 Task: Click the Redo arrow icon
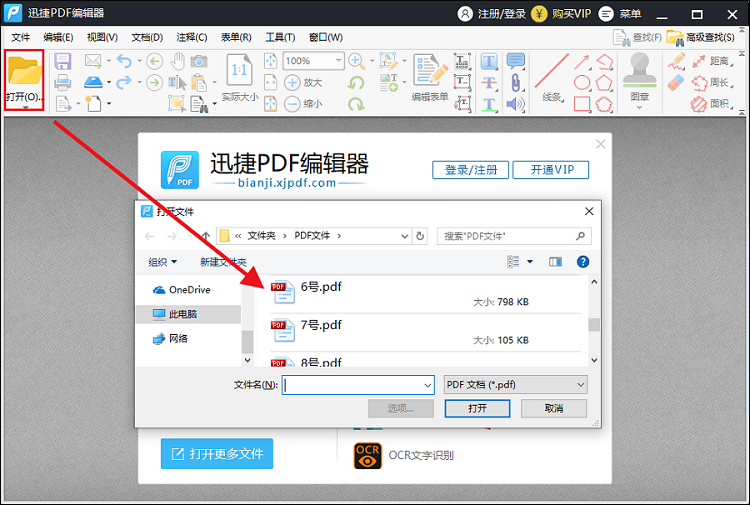point(124,82)
